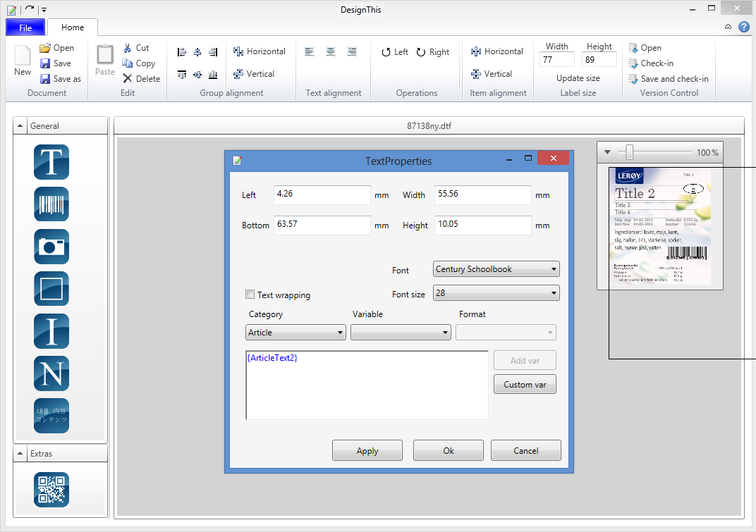Viewport: 756px width, 532px height.
Task: Enable the Text wrapping checkbox
Action: (x=250, y=295)
